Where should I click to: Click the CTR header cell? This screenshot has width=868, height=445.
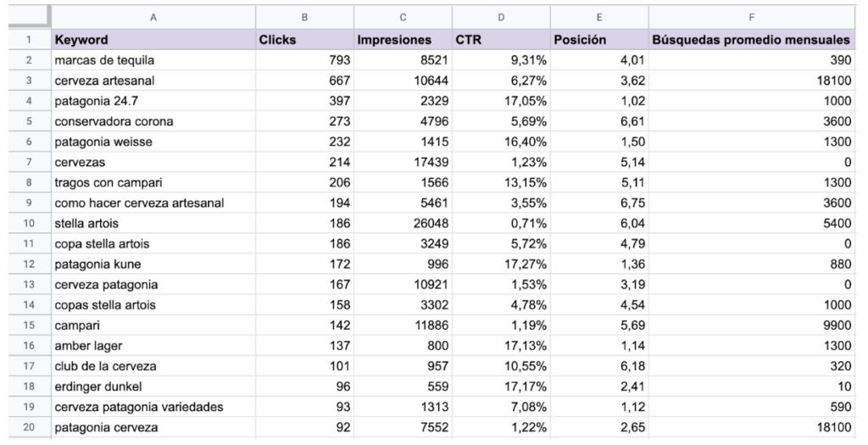501,40
